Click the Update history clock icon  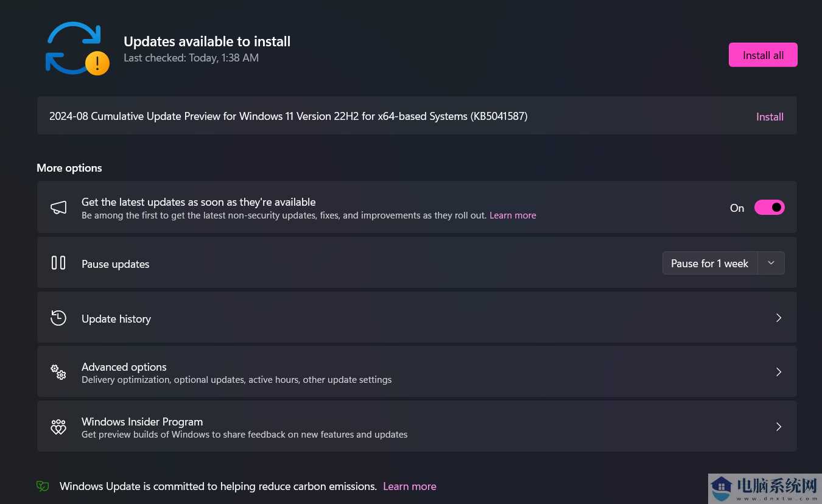58,318
